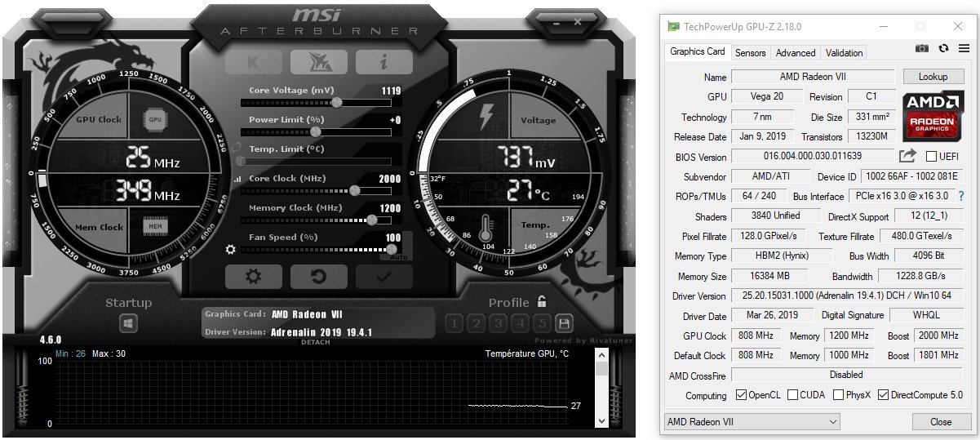Toggle the profile lock padlock icon
The height and width of the screenshot is (440, 980).
pos(542,301)
